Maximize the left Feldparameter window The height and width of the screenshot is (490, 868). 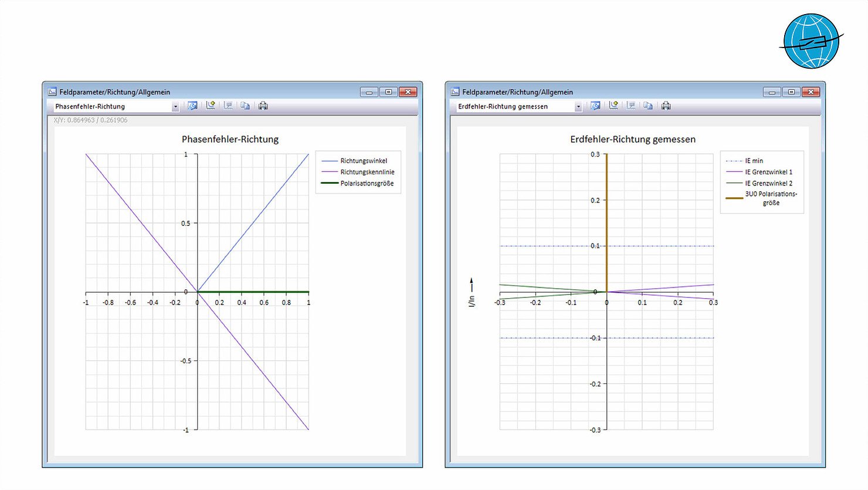388,92
